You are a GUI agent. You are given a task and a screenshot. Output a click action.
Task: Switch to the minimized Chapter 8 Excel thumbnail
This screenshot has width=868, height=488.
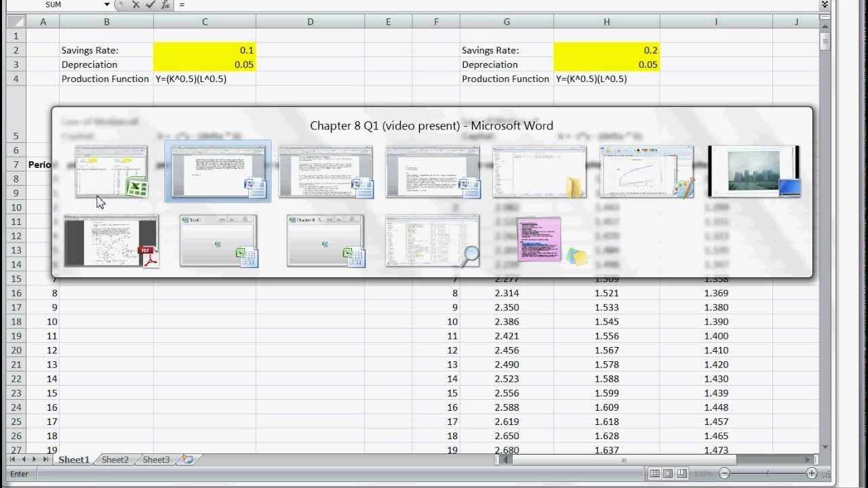click(325, 241)
